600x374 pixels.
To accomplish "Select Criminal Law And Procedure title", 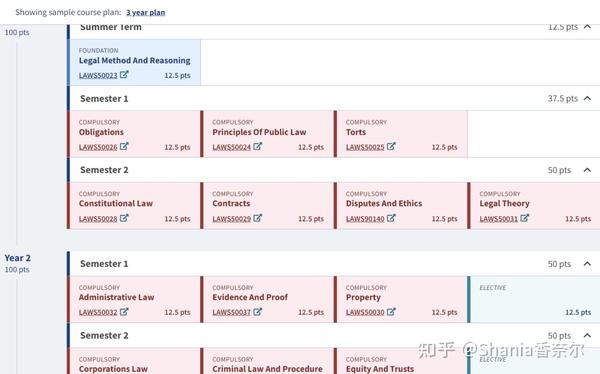I will tap(267, 369).
